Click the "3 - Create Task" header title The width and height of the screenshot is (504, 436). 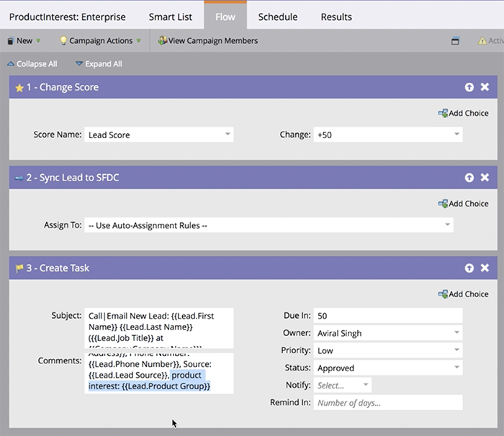58,268
